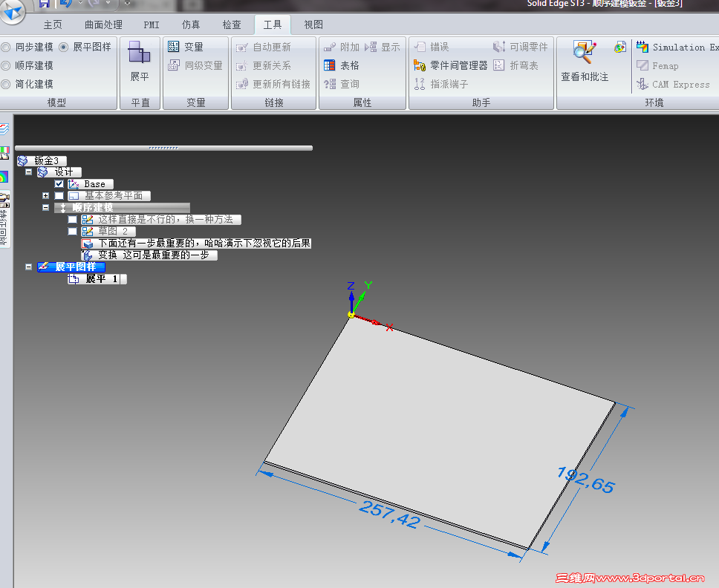Click the 257,42 dimension value
The height and width of the screenshot is (588, 719).
pyautogui.click(x=390, y=514)
